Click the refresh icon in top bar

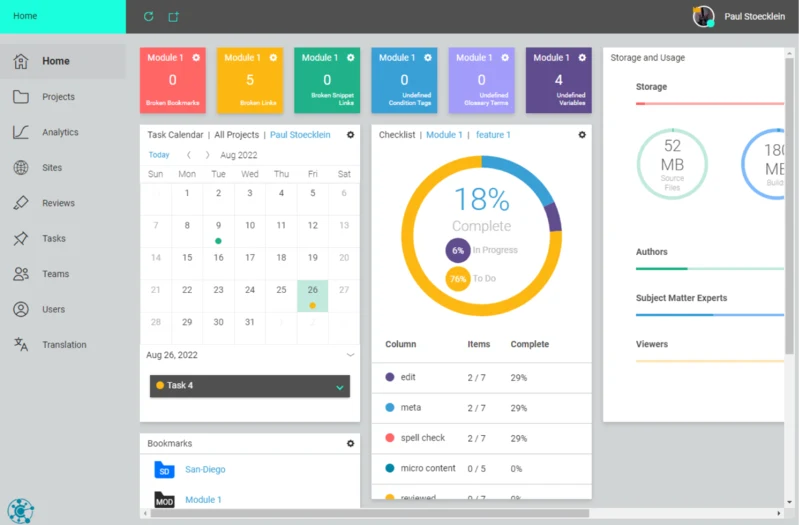pos(148,16)
